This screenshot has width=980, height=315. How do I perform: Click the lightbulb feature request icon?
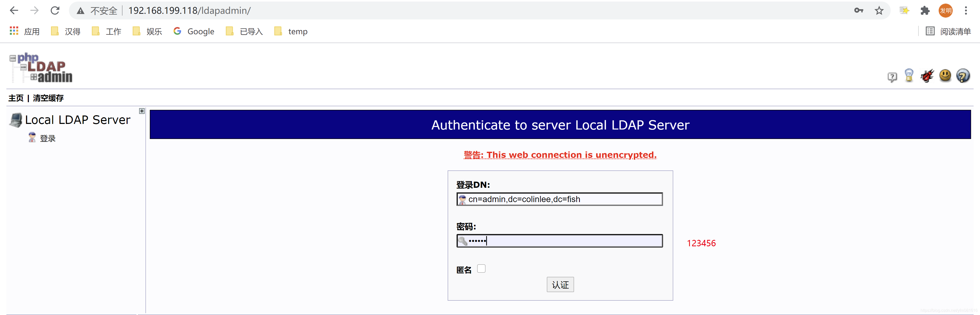point(909,75)
